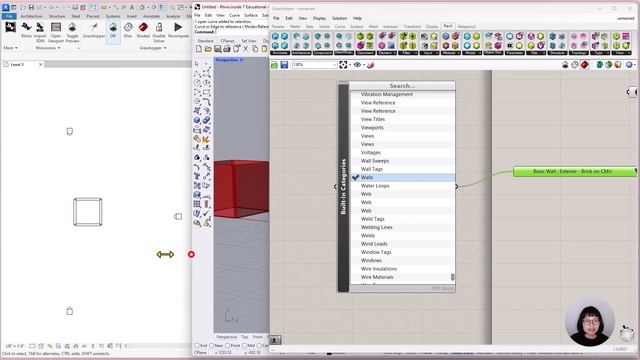The image size is (640, 360).
Task: Select Wire Materials in category list
Action: 402,277
